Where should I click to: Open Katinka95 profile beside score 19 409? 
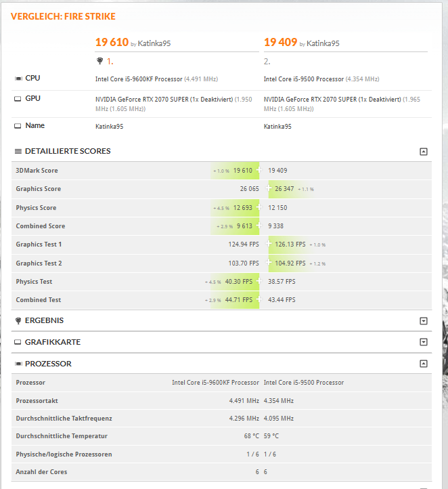[323, 43]
